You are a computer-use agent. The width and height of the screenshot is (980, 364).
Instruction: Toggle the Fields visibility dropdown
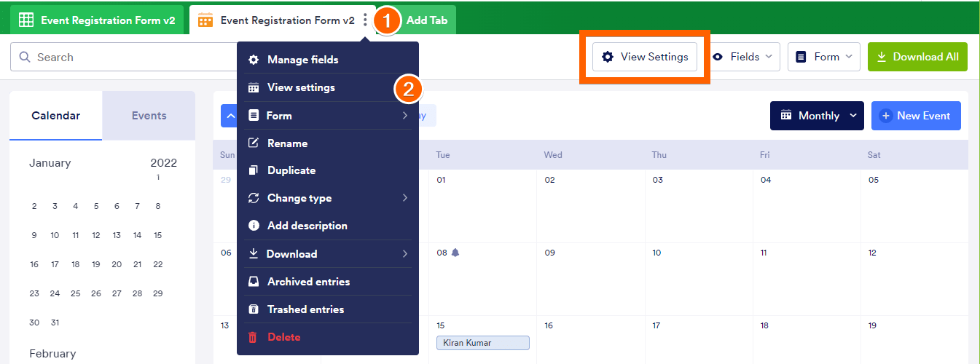click(742, 57)
